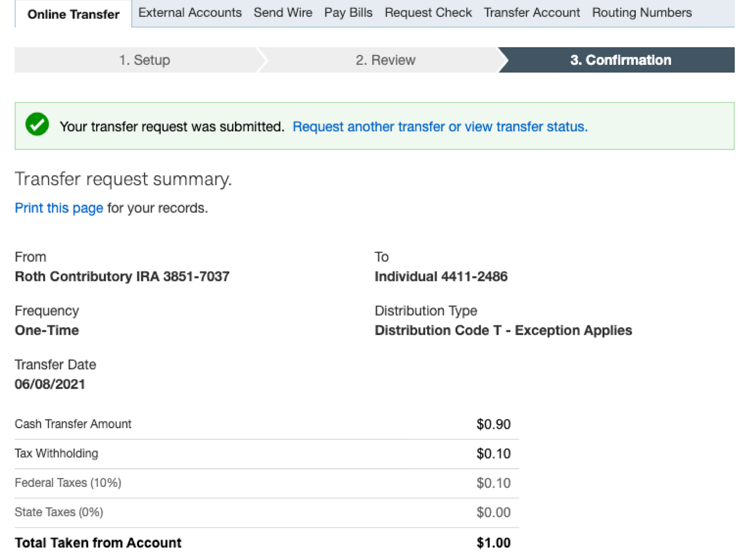Select the Request Check tab
Screen dimensions: 747x560
click(428, 13)
